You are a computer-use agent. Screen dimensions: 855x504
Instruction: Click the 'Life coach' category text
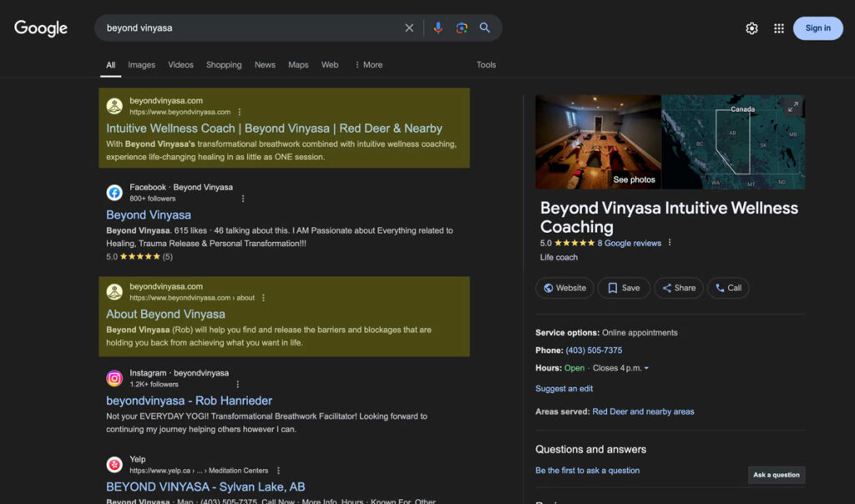(559, 258)
